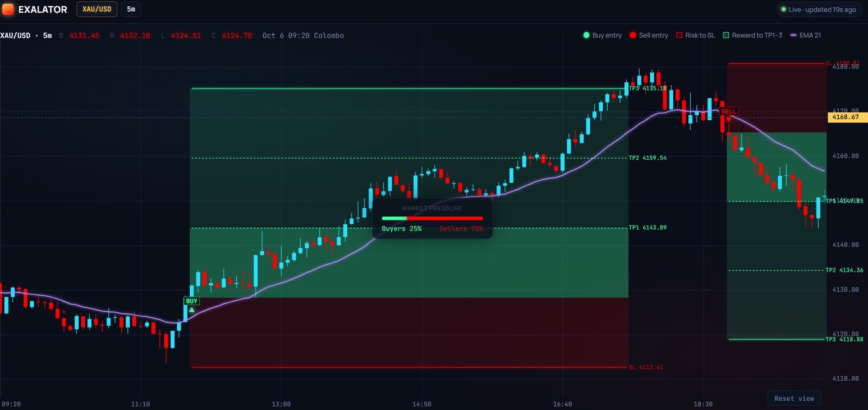Click the 4160.00 price axis label

(x=846, y=156)
